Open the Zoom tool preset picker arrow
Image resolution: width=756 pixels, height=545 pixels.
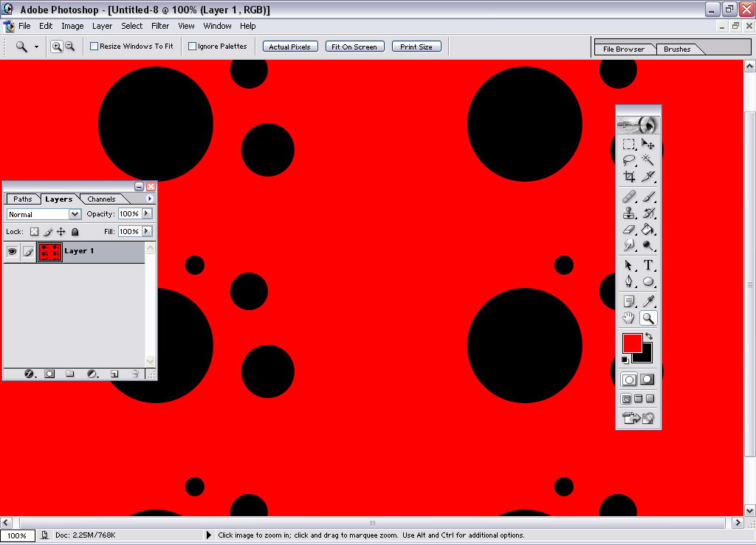click(x=36, y=47)
